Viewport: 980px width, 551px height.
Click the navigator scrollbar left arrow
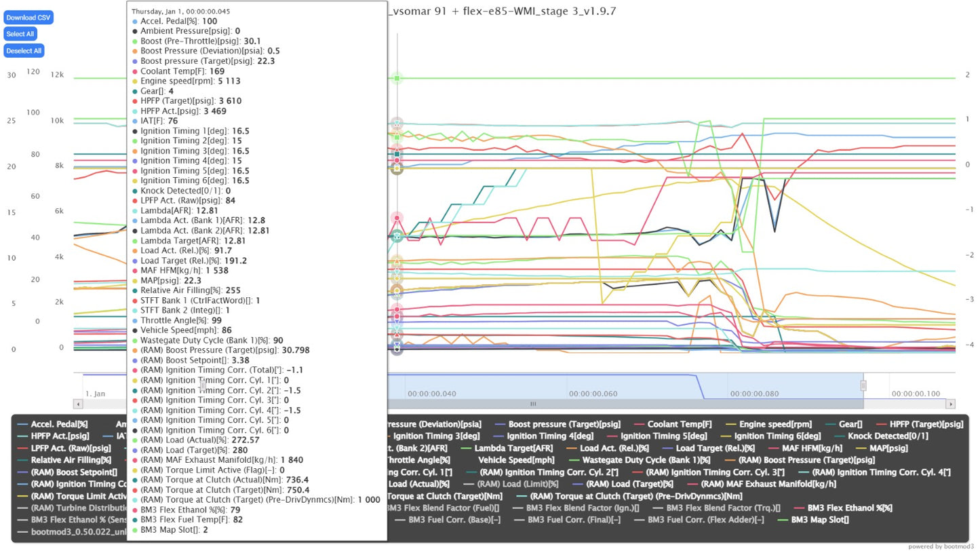pos(79,404)
